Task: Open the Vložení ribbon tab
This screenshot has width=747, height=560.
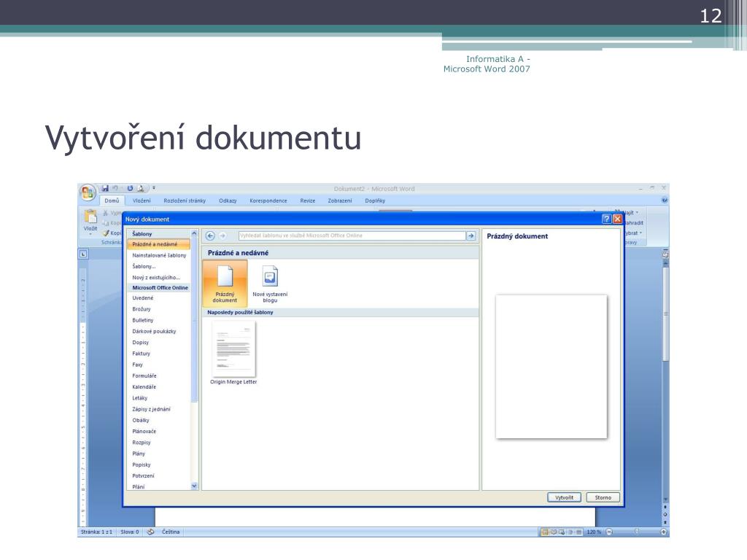Action: click(x=142, y=201)
